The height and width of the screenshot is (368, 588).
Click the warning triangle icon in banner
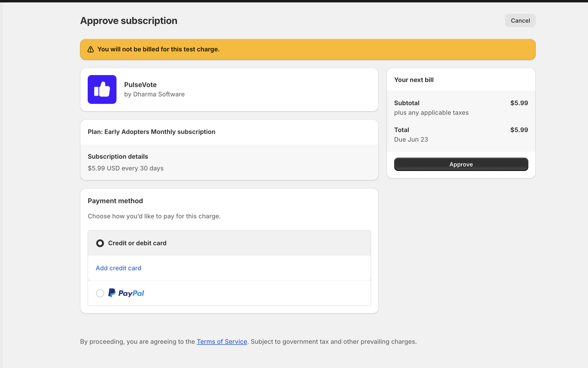coord(91,50)
